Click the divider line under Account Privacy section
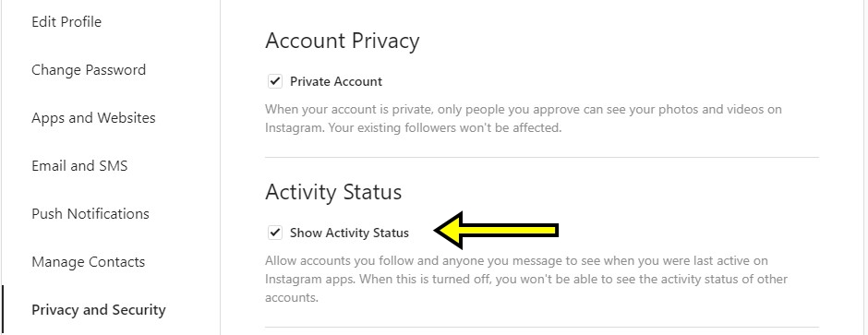Screen dimensions: 868x335 (x=541, y=158)
